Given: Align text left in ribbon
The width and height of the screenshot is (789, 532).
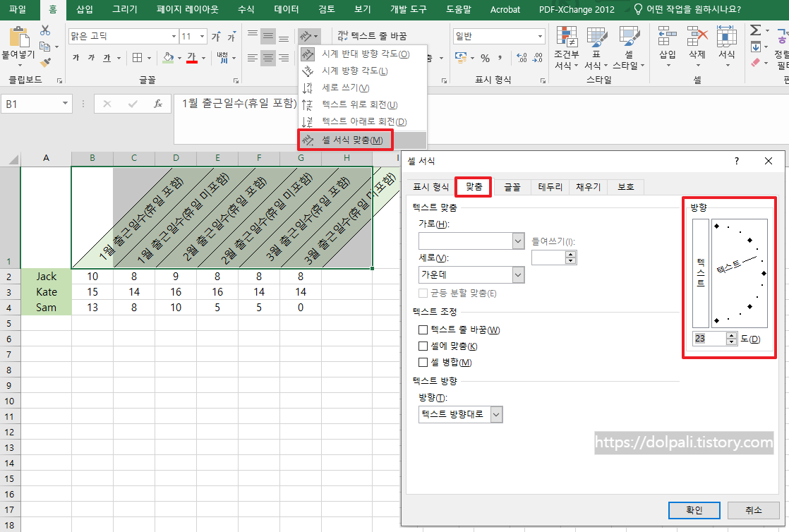Looking at the screenshot, I should click(253, 58).
